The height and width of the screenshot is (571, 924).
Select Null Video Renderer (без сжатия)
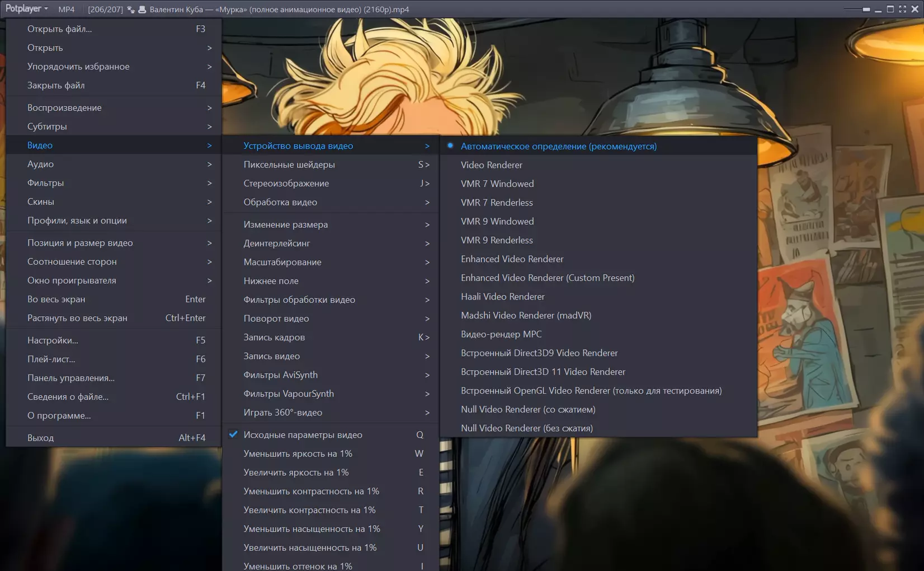pyautogui.click(x=598, y=428)
